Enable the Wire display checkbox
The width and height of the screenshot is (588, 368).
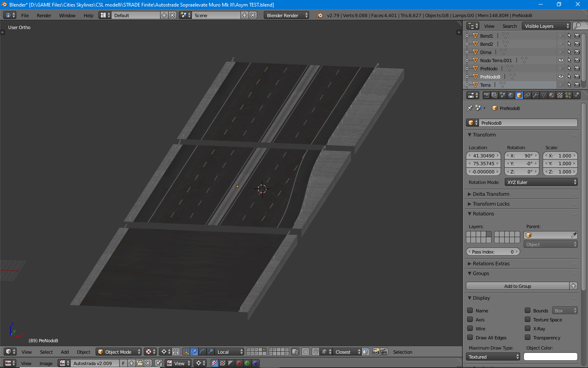click(470, 328)
